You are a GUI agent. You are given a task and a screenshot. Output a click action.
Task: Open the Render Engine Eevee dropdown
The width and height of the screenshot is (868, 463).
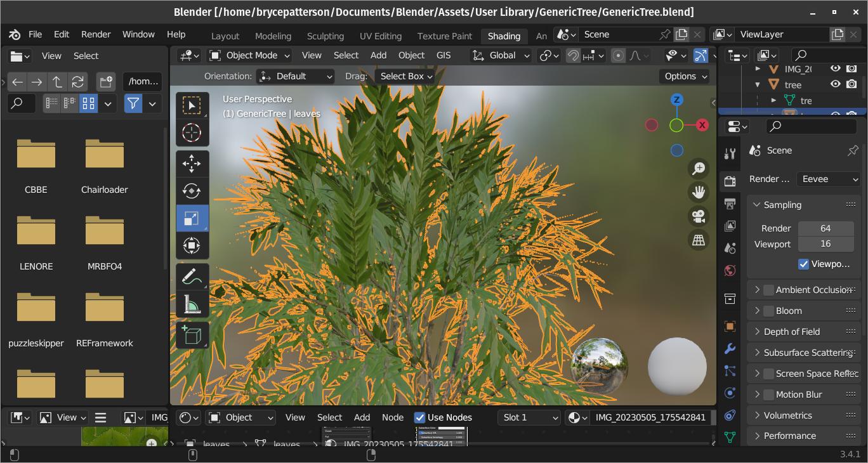[828, 179]
